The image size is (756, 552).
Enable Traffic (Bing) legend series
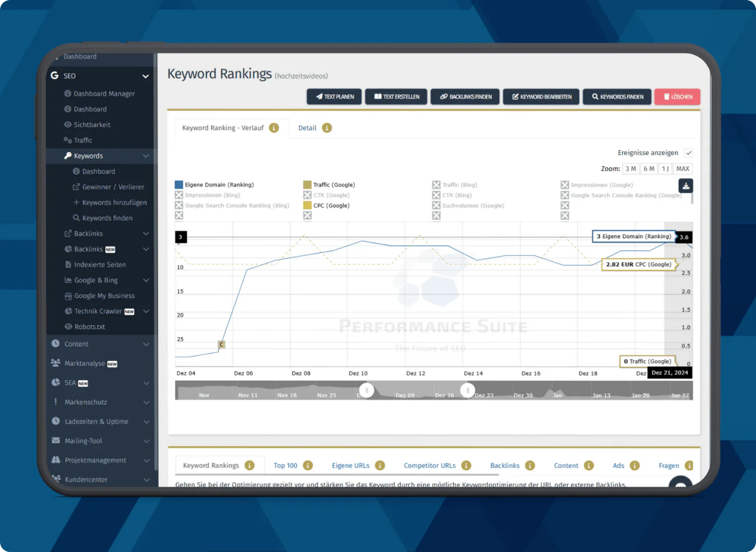pos(436,185)
